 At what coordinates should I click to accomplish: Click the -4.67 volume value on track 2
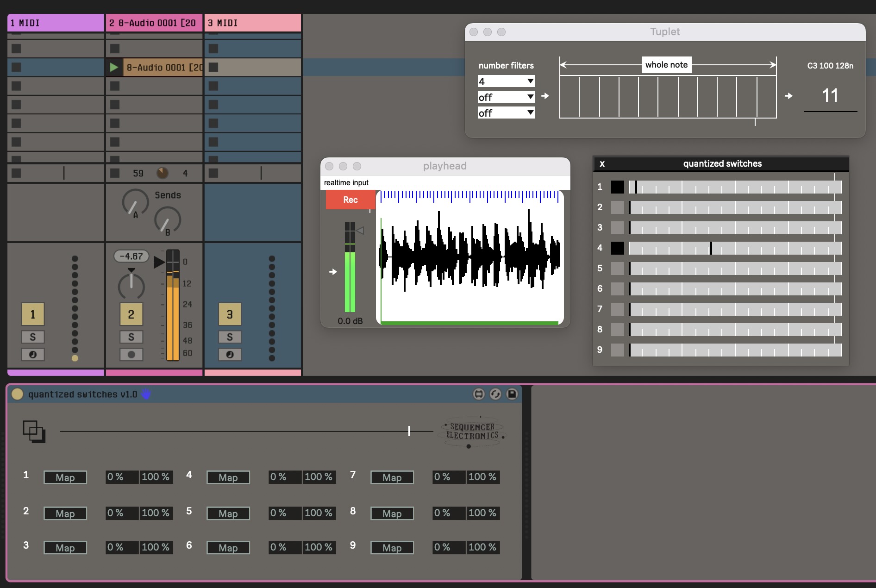tap(131, 256)
